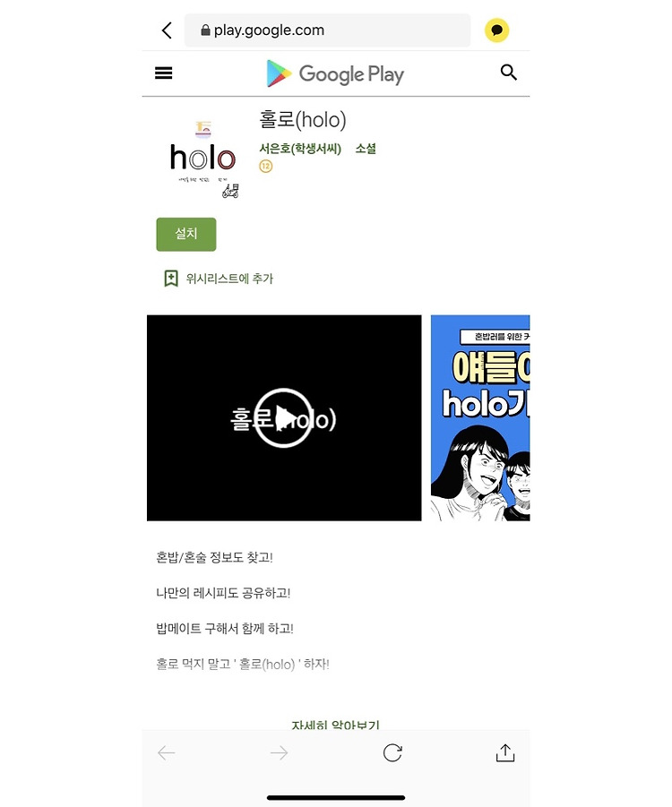Install the app with the 설치 button

point(186,234)
